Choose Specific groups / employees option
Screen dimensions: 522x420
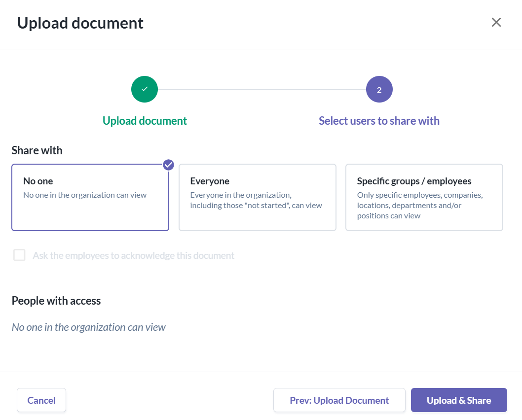coord(424,197)
